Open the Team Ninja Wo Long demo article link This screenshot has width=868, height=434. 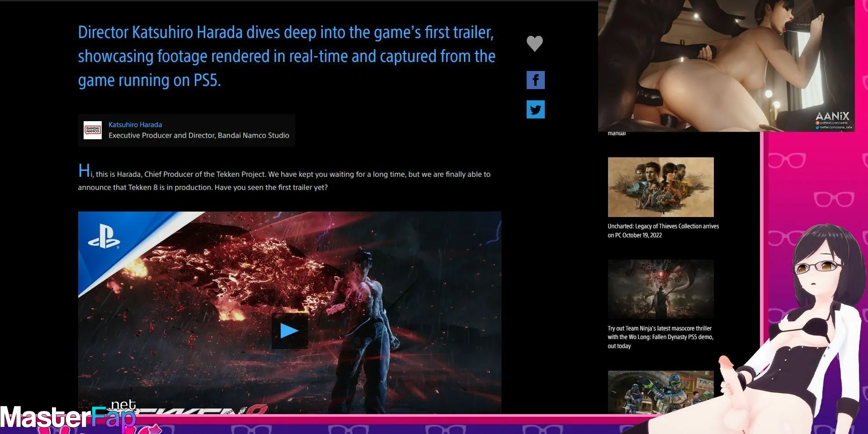pyautogui.click(x=660, y=337)
